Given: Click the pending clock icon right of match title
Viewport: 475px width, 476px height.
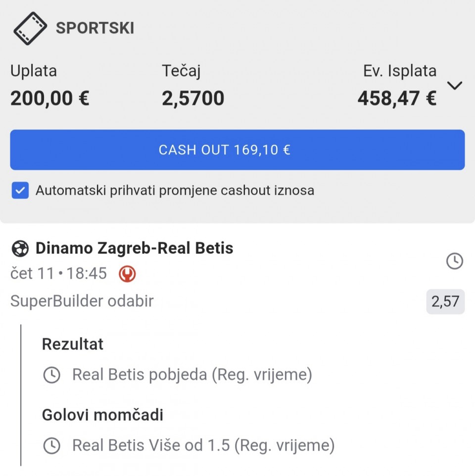Looking at the screenshot, I should 454,261.
